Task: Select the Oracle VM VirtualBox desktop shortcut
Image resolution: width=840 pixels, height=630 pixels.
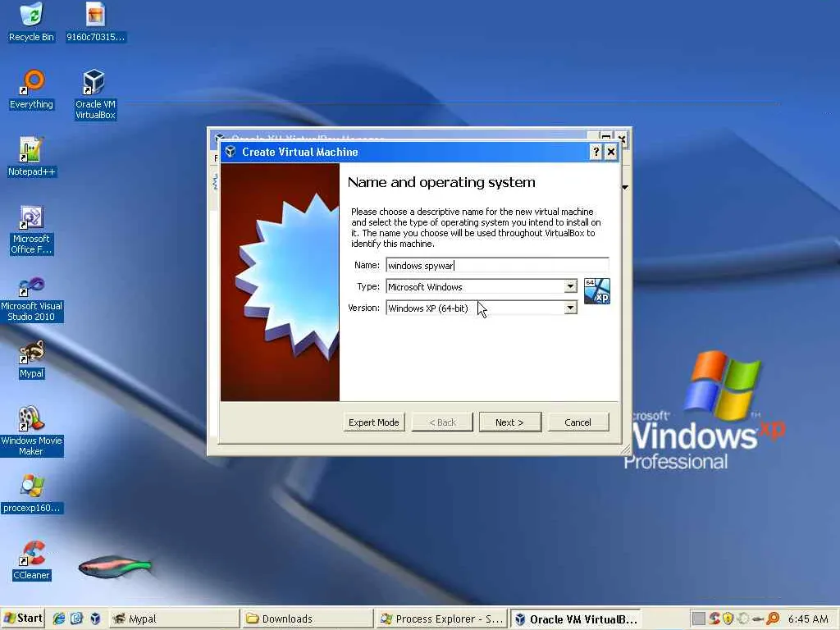Action: [x=95, y=94]
